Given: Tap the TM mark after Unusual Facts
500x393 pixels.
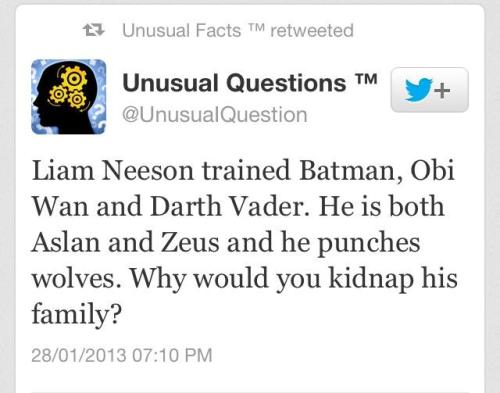Looking at the screenshot, I should (x=256, y=27).
